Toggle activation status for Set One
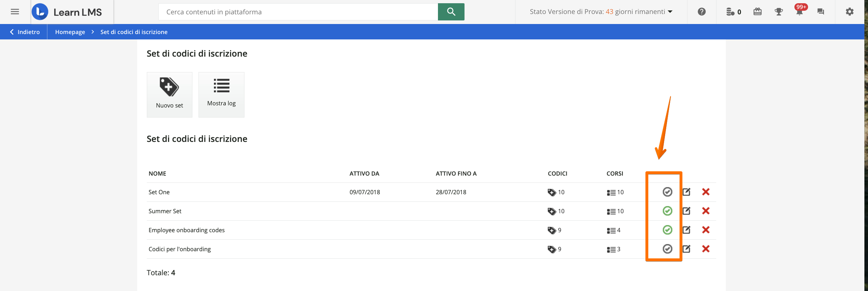The image size is (868, 291). click(x=667, y=192)
